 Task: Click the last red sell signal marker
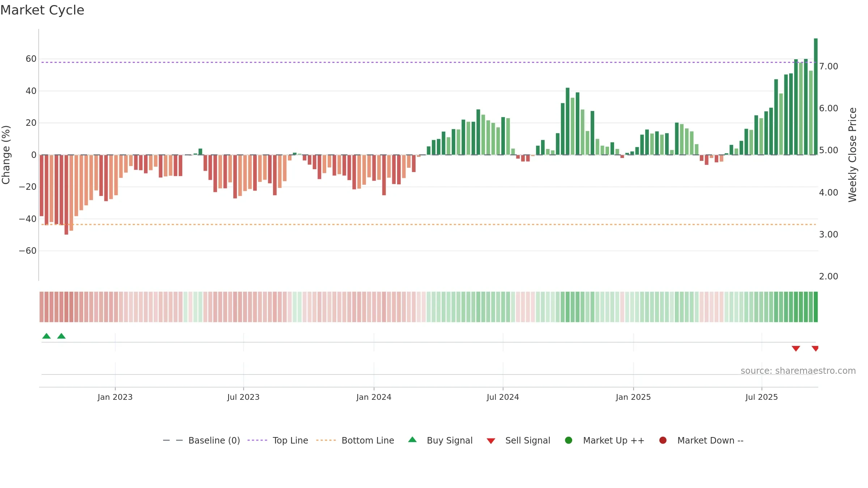(815, 348)
